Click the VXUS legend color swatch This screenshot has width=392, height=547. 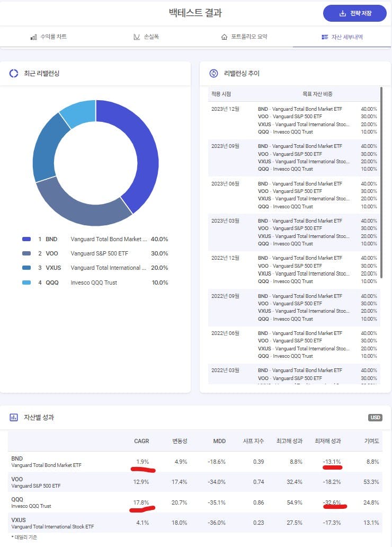click(x=26, y=268)
